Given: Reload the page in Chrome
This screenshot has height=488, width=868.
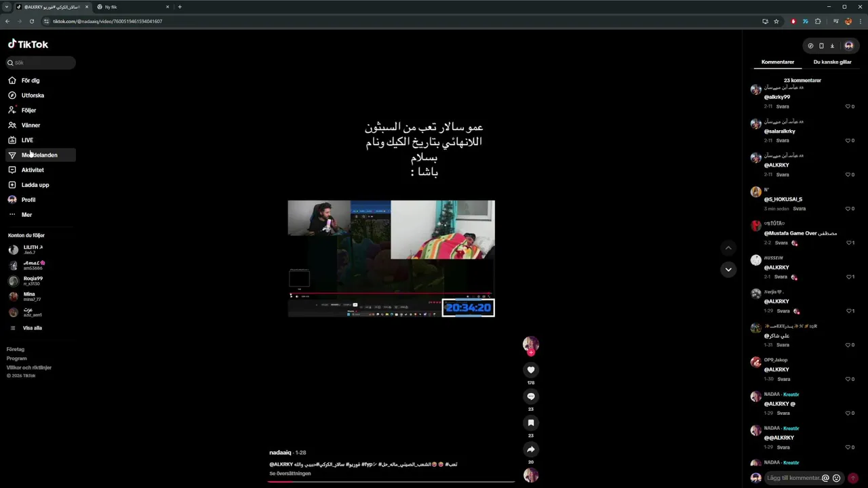Looking at the screenshot, I should [31, 21].
